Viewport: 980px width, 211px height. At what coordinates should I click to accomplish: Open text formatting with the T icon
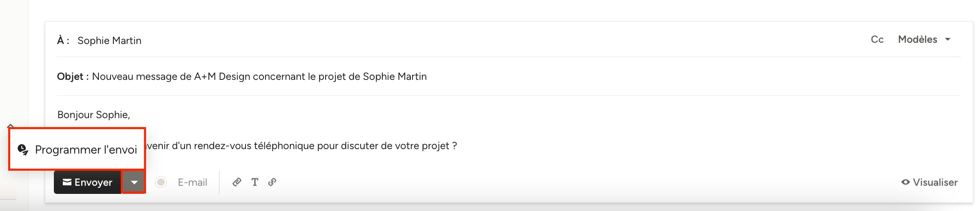(255, 182)
